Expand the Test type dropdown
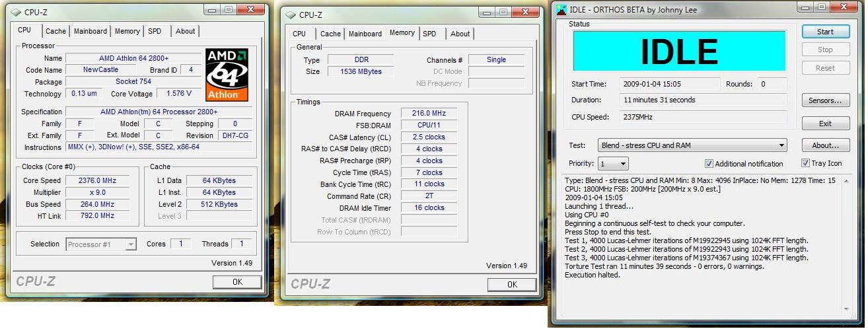The height and width of the screenshot is (329, 868). coord(692,145)
